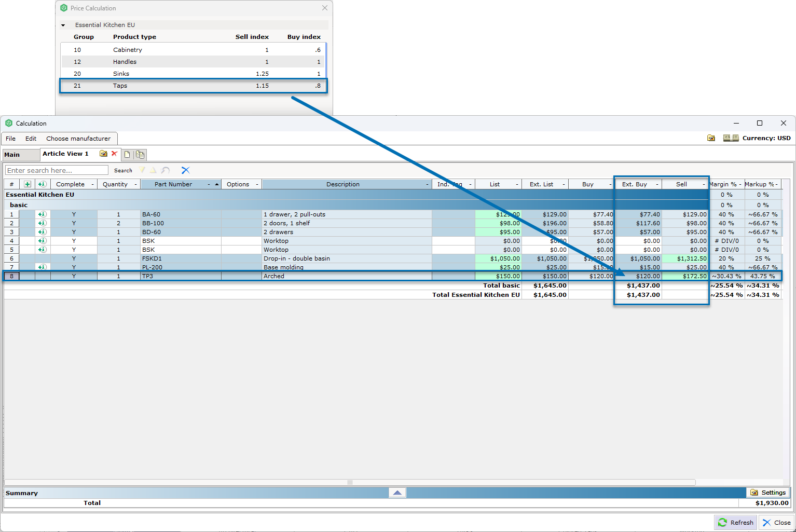Toggle the Complete Y cell for the TP3 row

74,276
